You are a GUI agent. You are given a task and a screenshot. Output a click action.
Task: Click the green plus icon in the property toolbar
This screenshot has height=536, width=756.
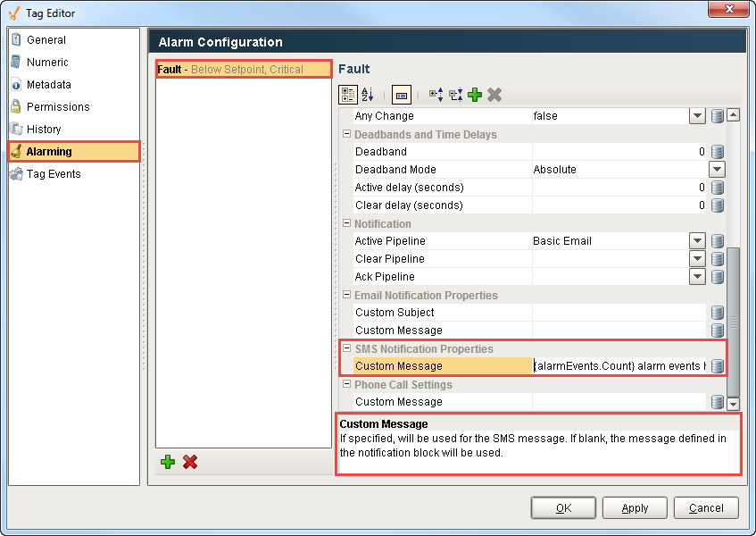point(474,95)
